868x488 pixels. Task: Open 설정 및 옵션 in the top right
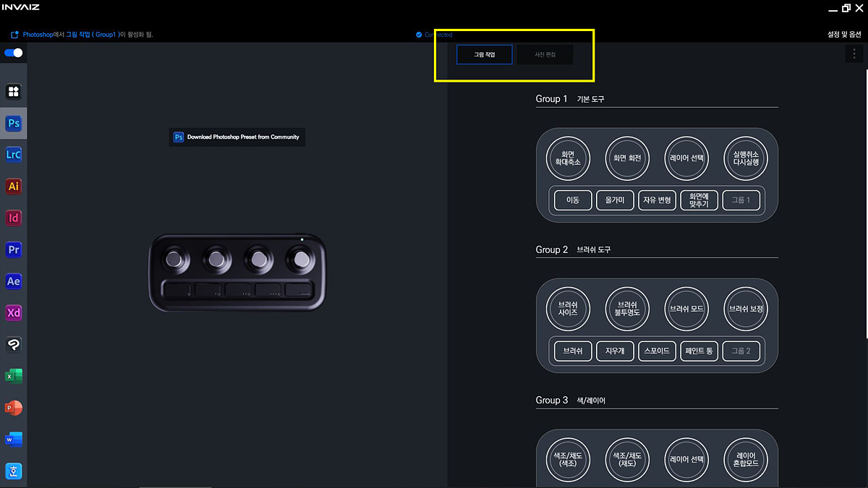845,34
